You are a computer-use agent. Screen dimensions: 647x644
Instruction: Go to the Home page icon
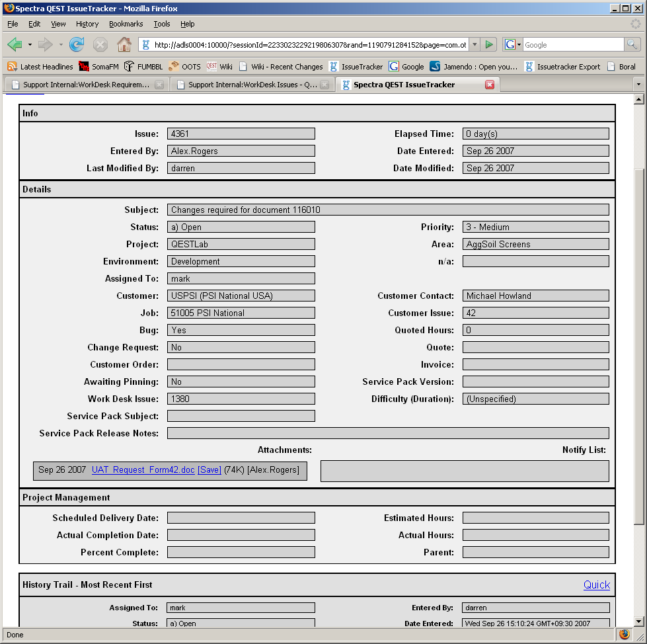(124, 45)
